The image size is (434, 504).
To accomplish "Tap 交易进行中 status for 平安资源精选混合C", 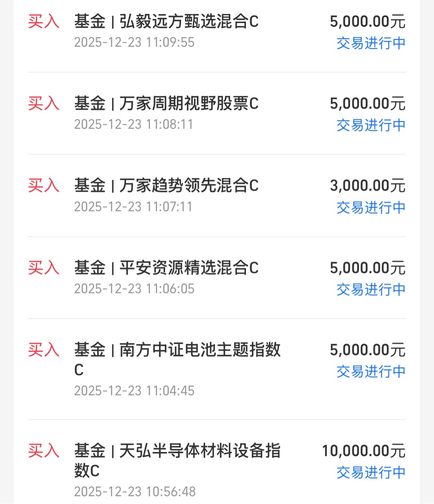I will point(371,290).
